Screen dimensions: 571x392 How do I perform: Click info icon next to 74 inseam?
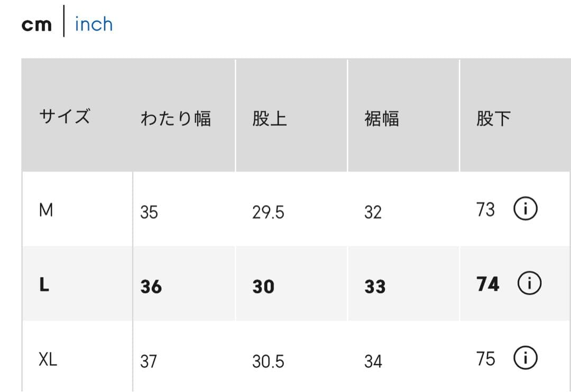529,285
